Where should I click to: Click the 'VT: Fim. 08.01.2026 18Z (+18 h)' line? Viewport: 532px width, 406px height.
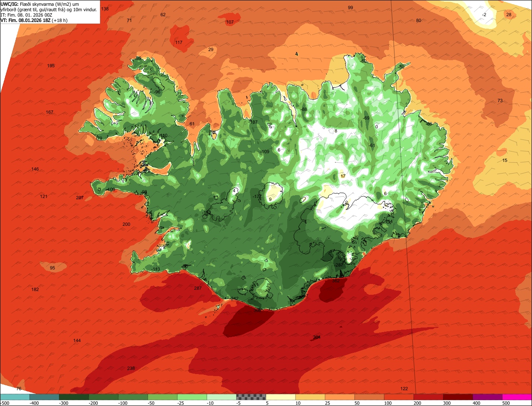point(34,20)
